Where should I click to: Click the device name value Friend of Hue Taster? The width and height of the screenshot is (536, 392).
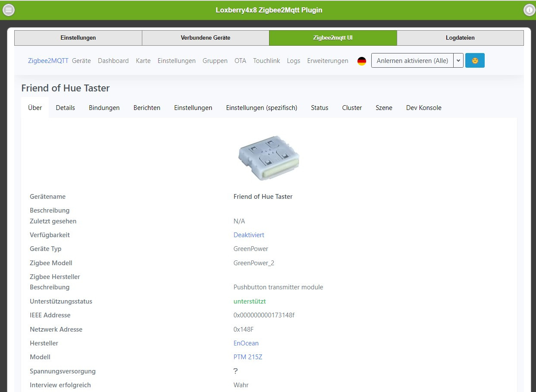[x=263, y=197]
